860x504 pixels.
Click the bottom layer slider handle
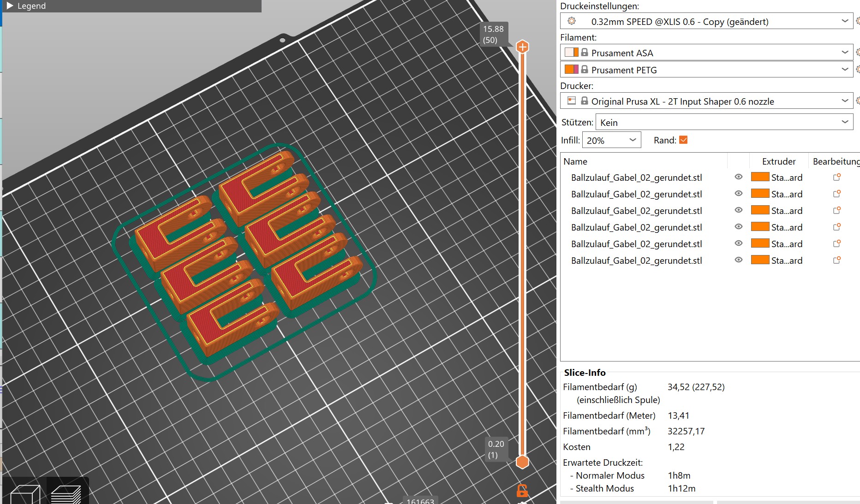click(522, 462)
